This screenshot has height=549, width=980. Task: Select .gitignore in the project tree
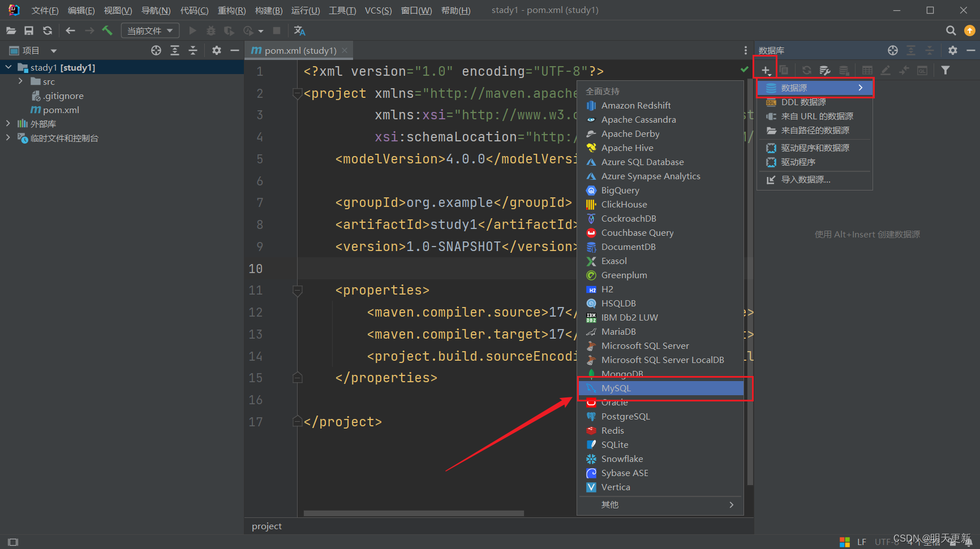(x=63, y=96)
